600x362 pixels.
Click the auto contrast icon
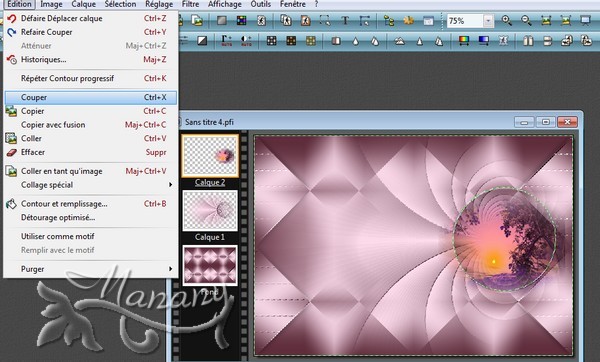click(246, 41)
